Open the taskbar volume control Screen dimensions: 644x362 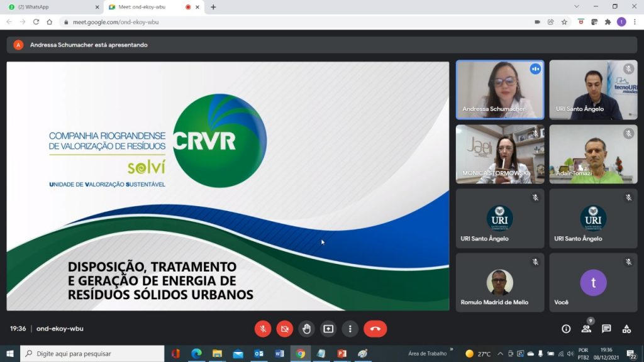pos(570,353)
